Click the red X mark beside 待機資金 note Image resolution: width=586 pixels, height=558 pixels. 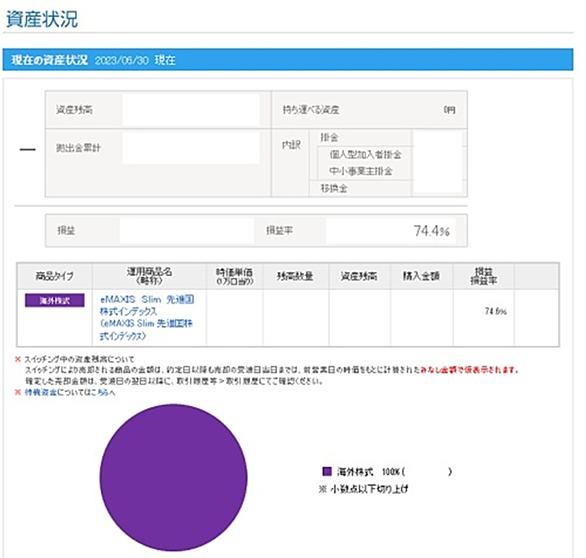pyautogui.click(x=18, y=392)
